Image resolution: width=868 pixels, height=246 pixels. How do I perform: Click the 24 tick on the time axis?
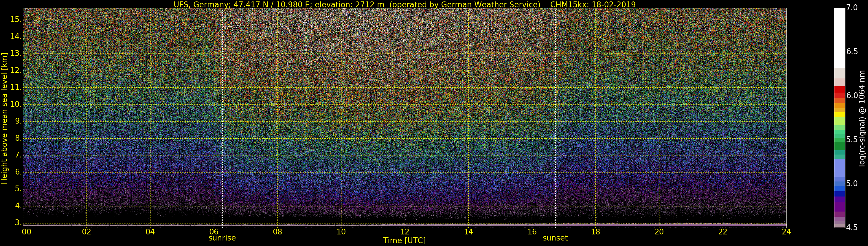click(x=786, y=232)
